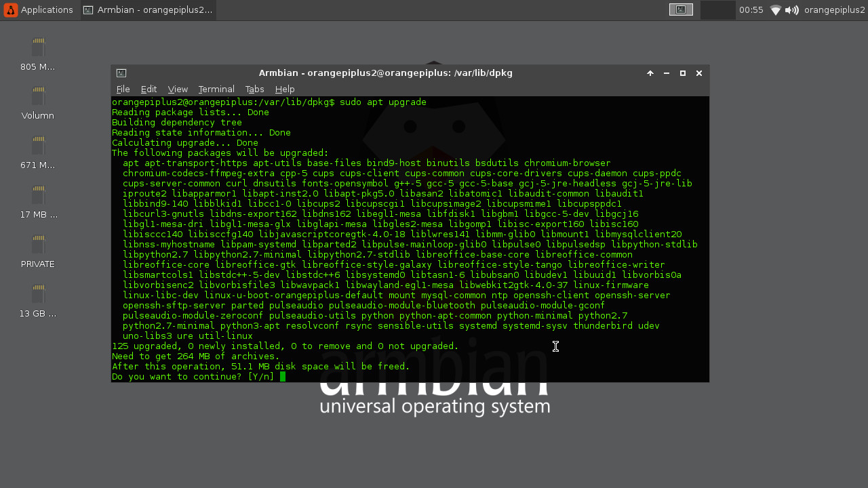Click '51.1 MB disk space' line
The height and width of the screenshot is (488, 868).
click(x=261, y=367)
